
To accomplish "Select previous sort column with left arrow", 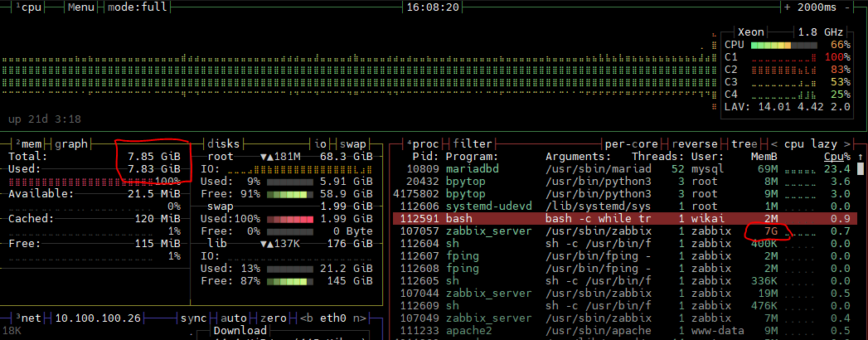I will click(x=773, y=144).
